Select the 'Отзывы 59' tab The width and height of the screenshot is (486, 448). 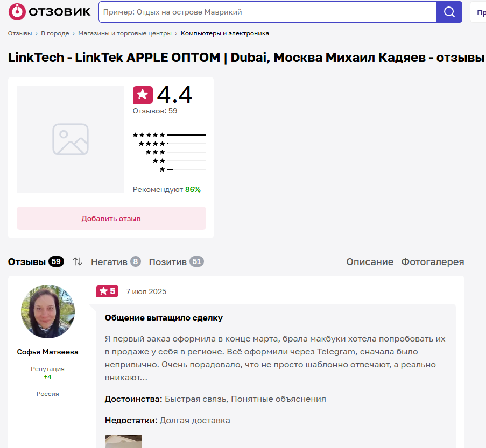coord(36,262)
